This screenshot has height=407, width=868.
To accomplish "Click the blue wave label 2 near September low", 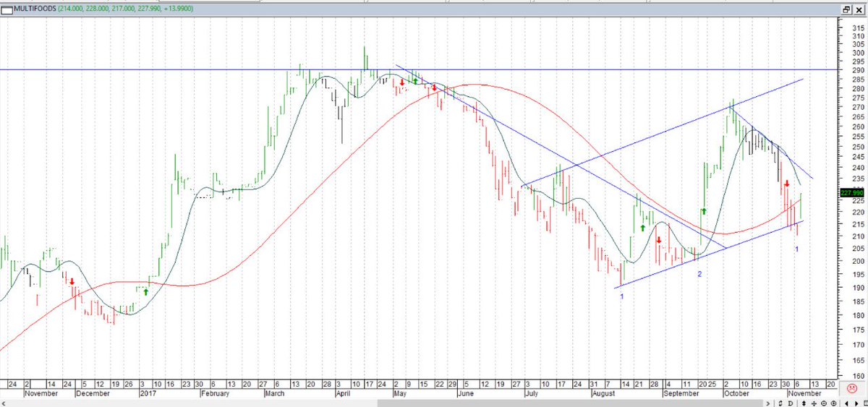I will tap(699, 275).
